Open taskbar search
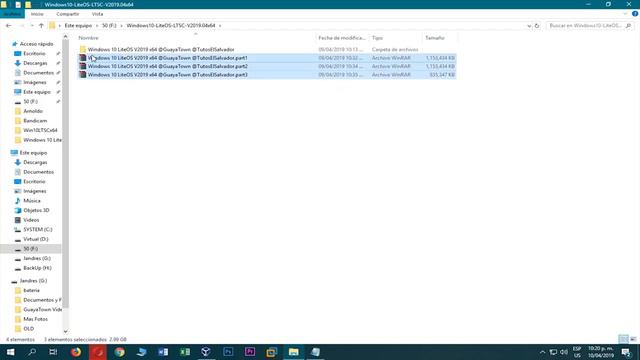The width and height of the screenshot is (640, 360). (x=32, y=352)
